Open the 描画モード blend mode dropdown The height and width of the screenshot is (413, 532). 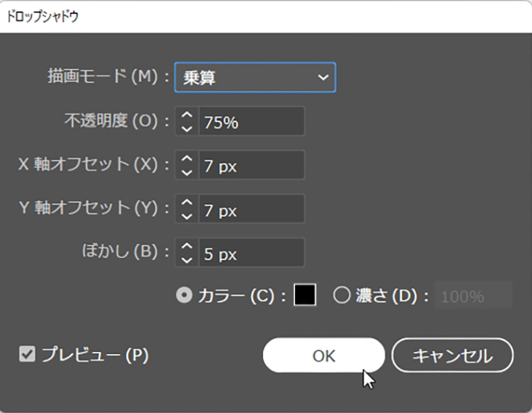(x=255, y=77)
